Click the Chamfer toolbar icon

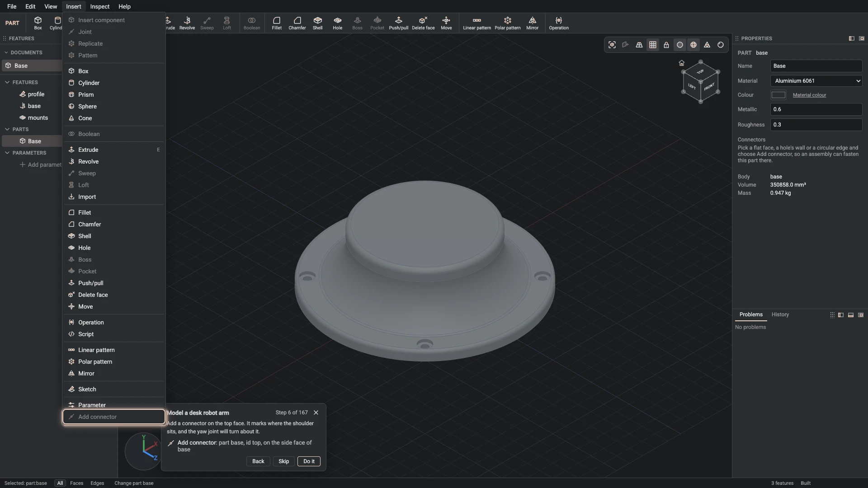coord(297,23)
